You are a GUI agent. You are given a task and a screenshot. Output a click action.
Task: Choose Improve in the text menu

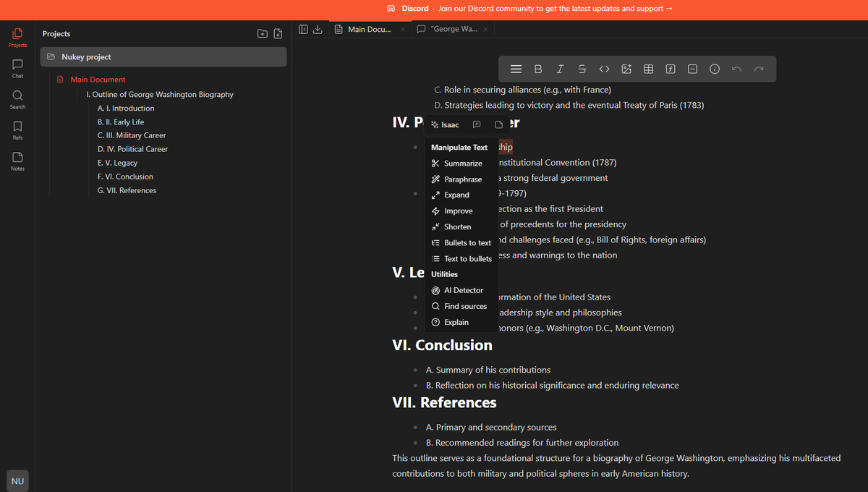tap(461, 211)
